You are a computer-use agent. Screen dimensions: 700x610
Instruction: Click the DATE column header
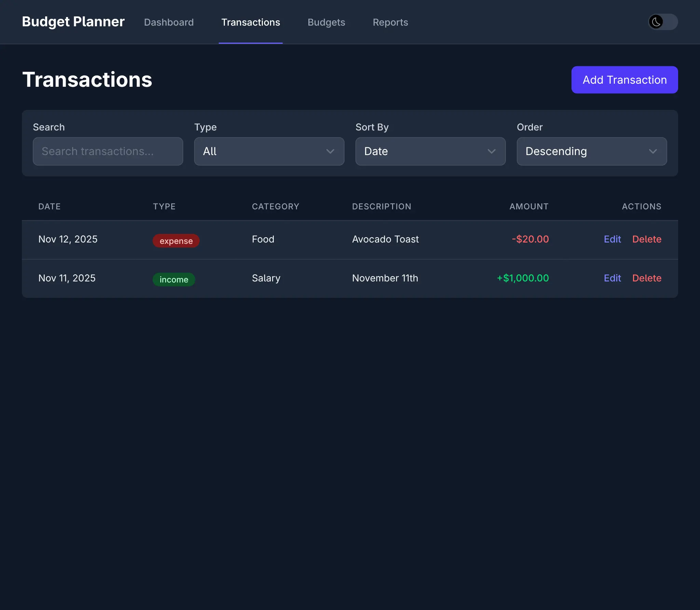pos(49,206)
